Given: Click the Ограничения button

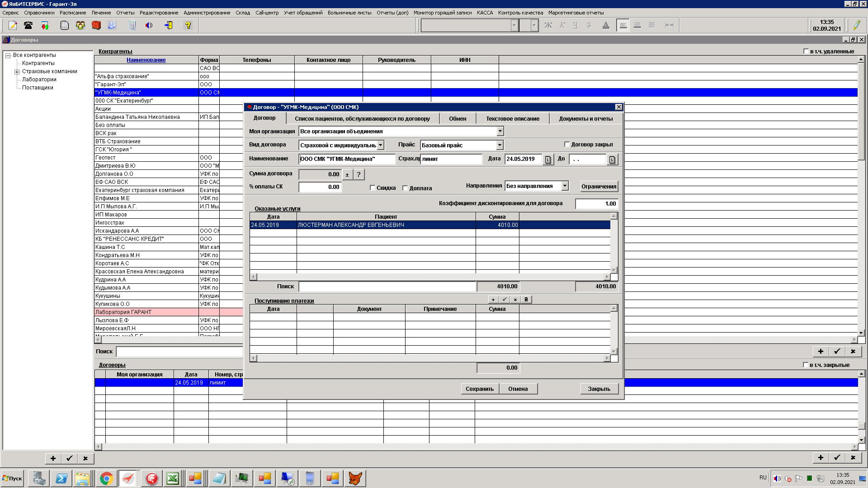Looking at the screenshot, I should tap(599, 187).
